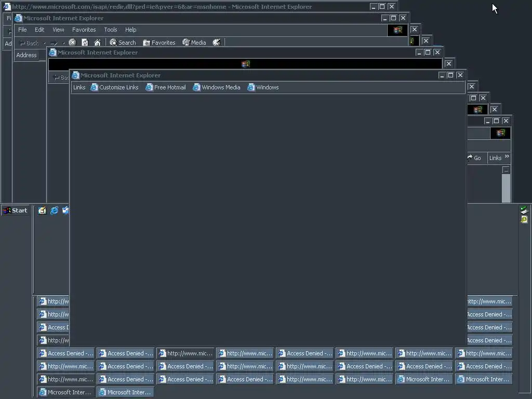
Task: Click the Refresh icon in the IE toolbar
Action: pyautogui.click(x=85, y=43)
